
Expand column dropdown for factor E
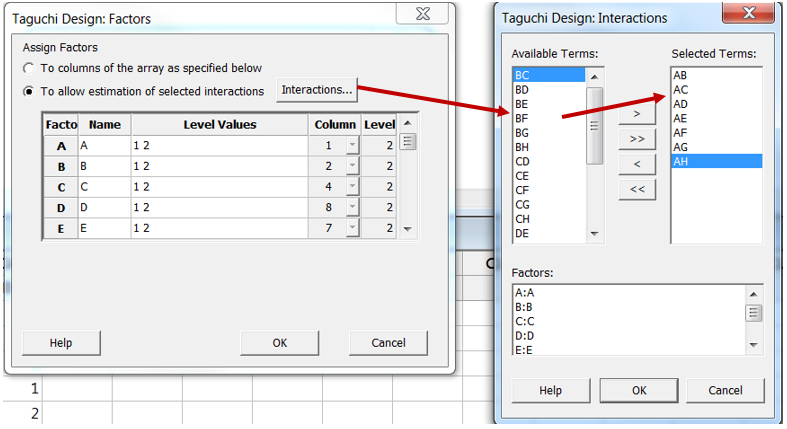coord(351,227)
